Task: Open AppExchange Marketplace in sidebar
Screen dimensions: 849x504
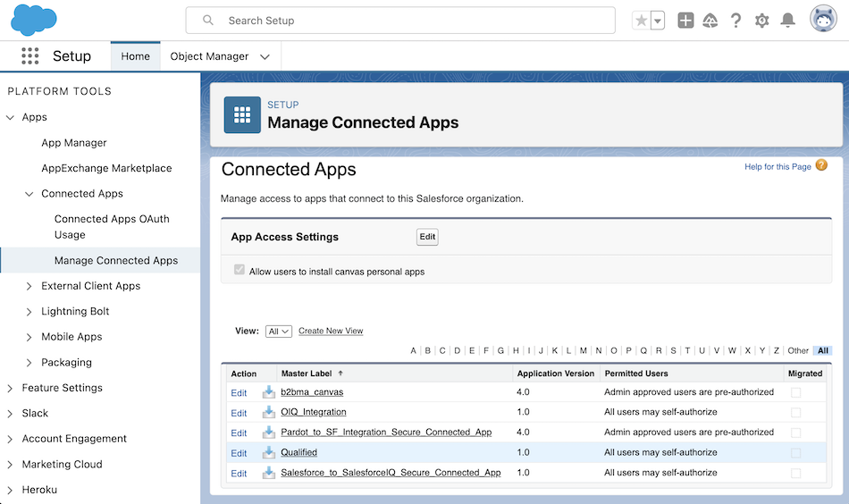Action: coord(106,168)
